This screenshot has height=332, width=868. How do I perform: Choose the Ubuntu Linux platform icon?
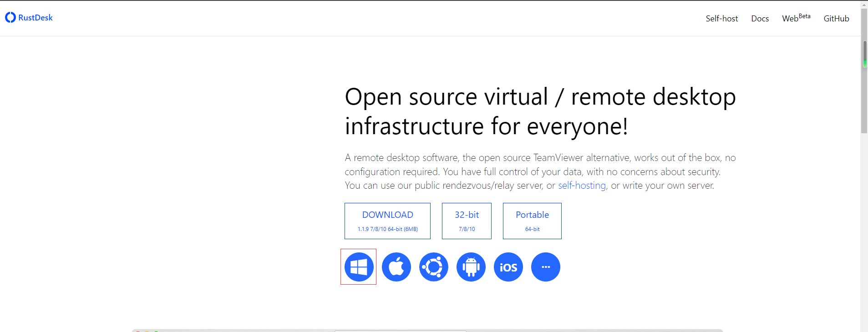tap(433, 267)
